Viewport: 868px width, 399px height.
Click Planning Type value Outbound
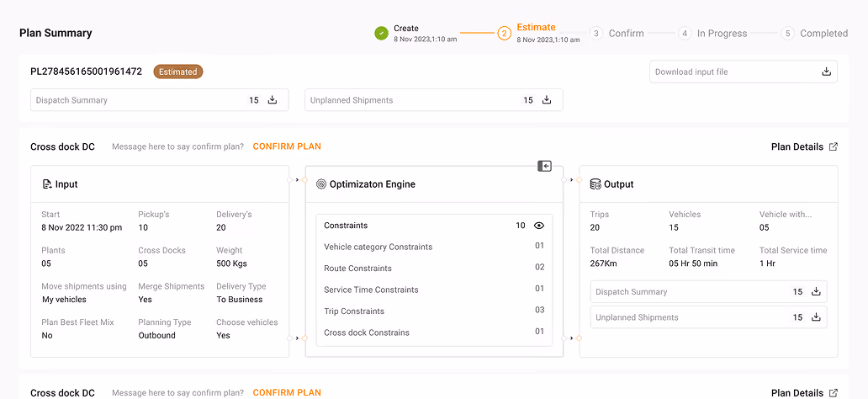tap(156, 335)
